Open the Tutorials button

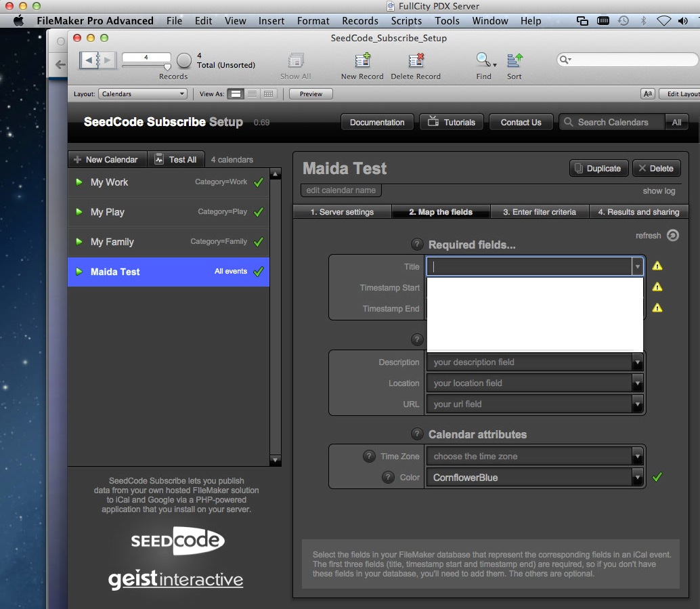[452, 123]
